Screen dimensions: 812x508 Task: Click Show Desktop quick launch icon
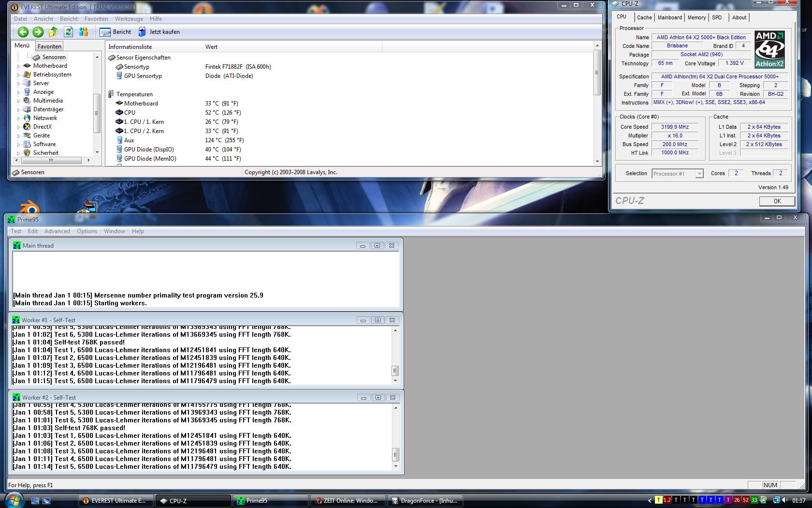[35, 501]
